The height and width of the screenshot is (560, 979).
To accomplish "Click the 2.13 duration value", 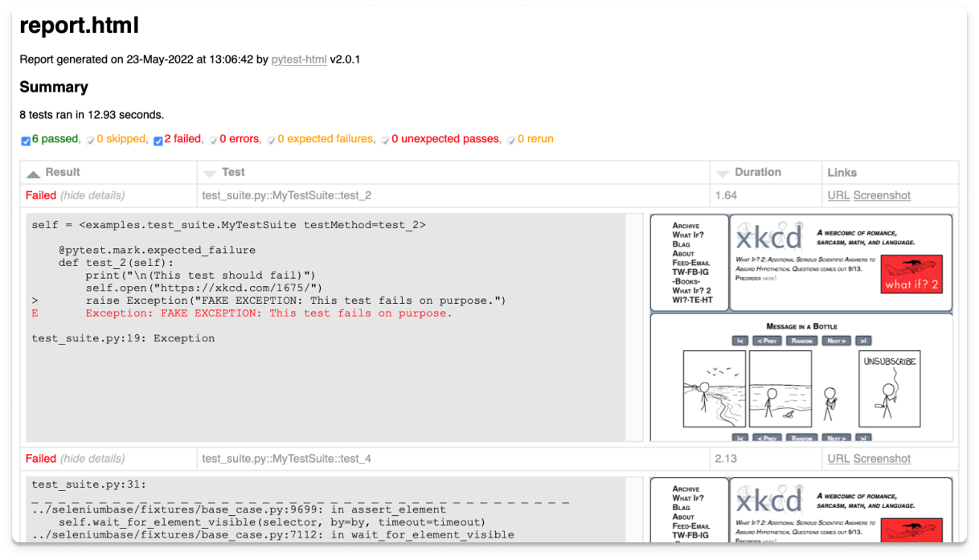I will [x=726, y=459].
